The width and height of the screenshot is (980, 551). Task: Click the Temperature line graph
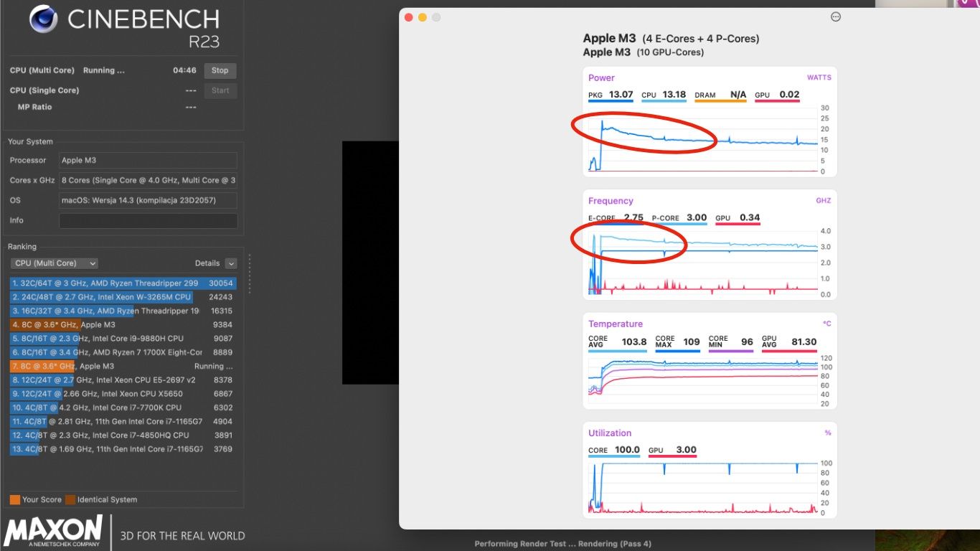tap(703, 381)
